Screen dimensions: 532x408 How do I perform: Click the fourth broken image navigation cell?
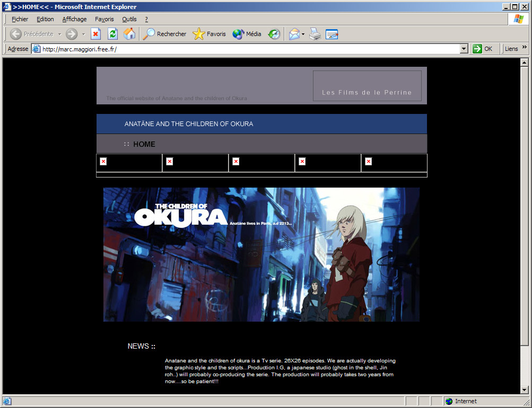pos(328,163)
